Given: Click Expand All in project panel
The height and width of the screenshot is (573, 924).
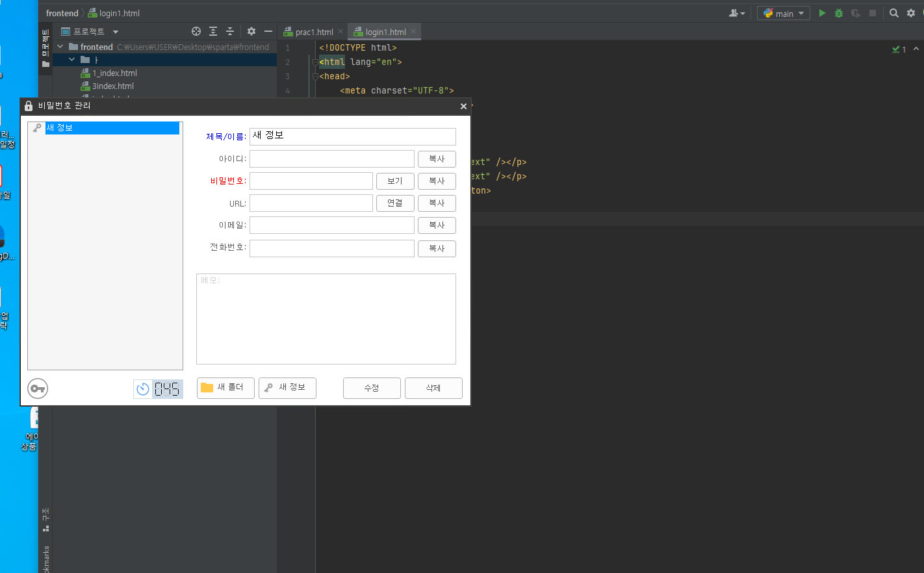Looking at the screenshot, I should coord(213,31).
